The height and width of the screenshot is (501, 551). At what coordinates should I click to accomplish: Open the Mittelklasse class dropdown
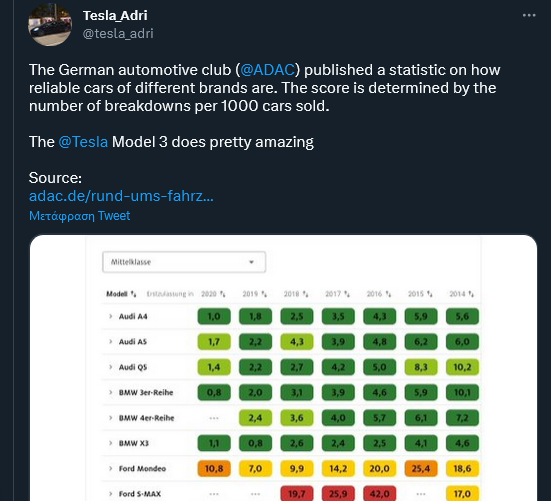[184, 262]
